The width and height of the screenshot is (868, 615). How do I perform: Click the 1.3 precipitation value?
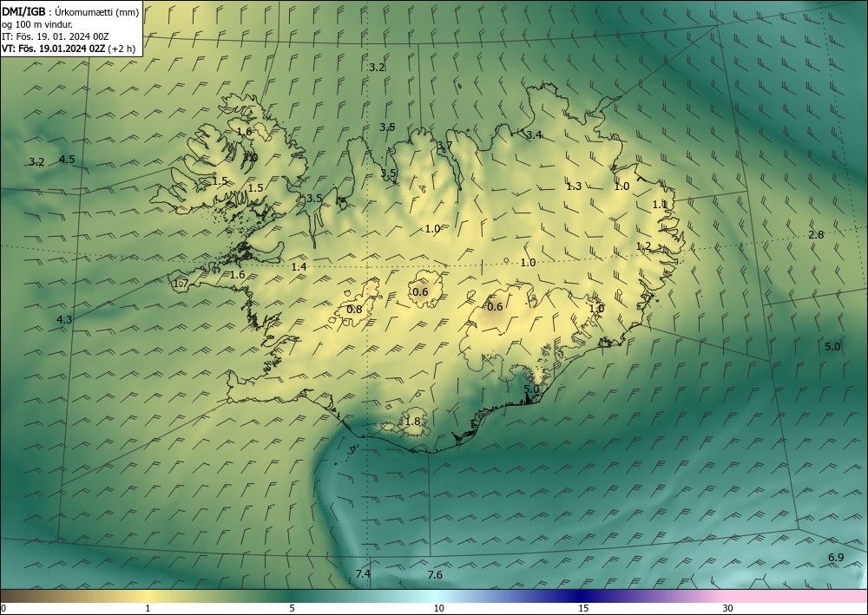(x=574, y=186)
